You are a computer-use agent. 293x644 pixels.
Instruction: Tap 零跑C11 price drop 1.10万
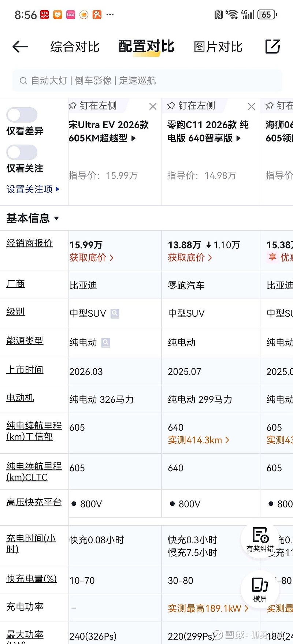tap(223, 245)
